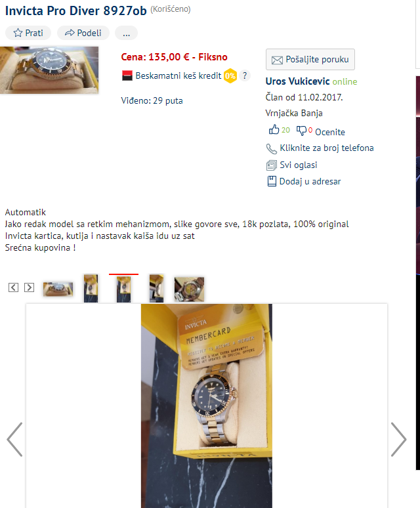Select the watch caseback thumbnail
The image size is (420, 508).
pos(189,289)
